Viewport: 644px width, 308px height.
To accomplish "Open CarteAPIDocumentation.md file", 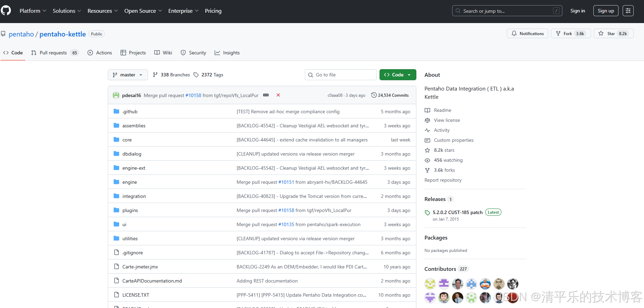I will [x=152, y=281].
